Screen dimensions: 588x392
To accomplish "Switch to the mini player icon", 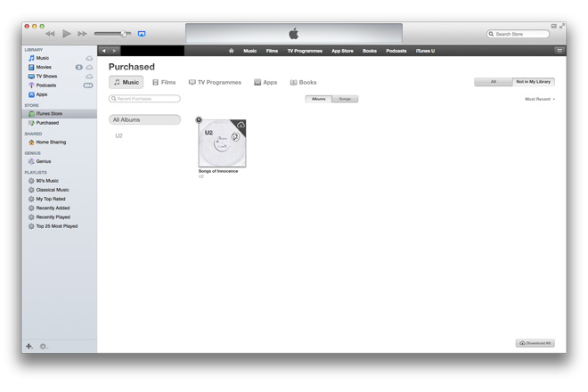I will [553, 26].
